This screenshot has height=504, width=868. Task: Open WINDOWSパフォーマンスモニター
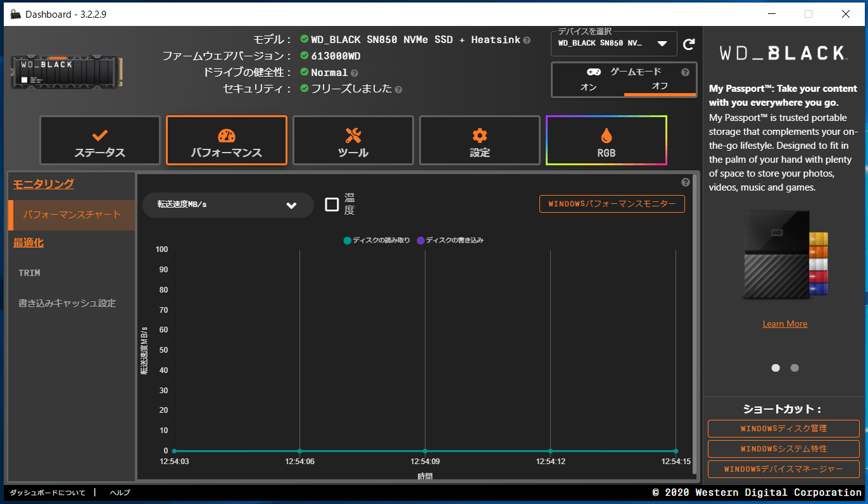point(612,204)
